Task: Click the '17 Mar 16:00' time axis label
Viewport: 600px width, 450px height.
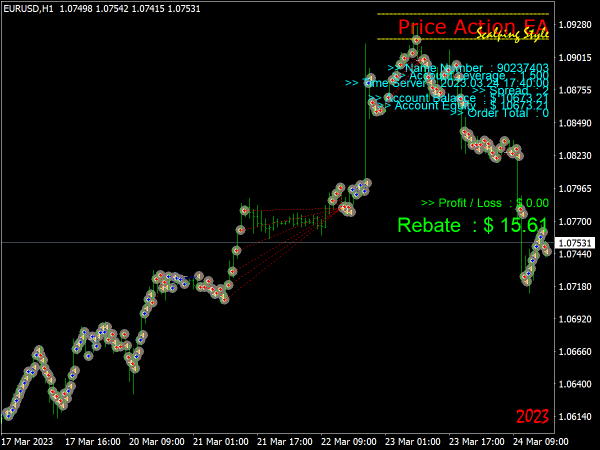Action: click(93, 442)
